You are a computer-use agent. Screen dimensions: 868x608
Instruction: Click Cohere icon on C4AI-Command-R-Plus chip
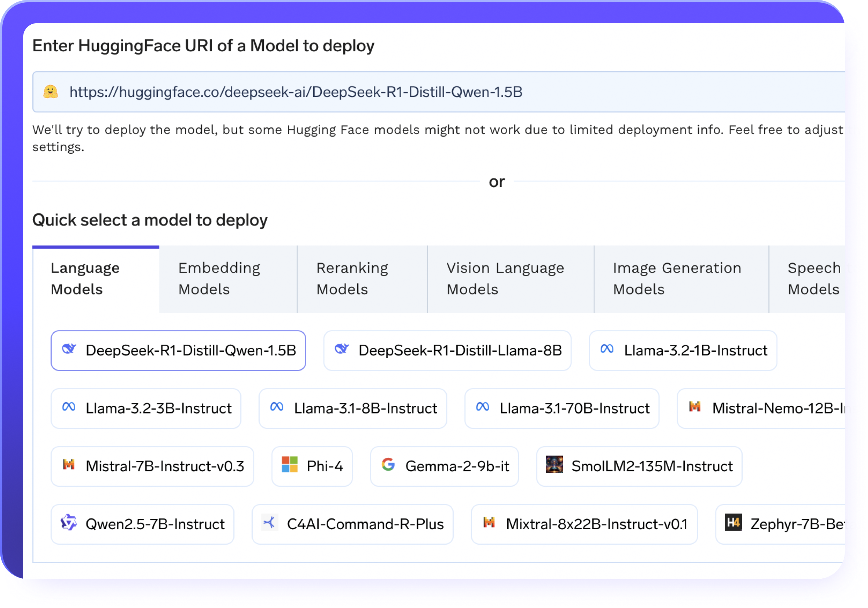[x=269, y=523]
